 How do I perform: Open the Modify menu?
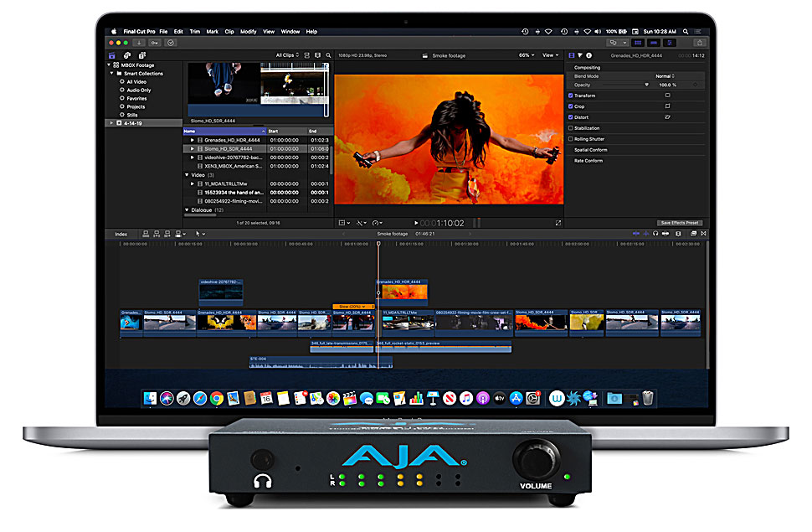pyautogui.click(x=249, y=32)
